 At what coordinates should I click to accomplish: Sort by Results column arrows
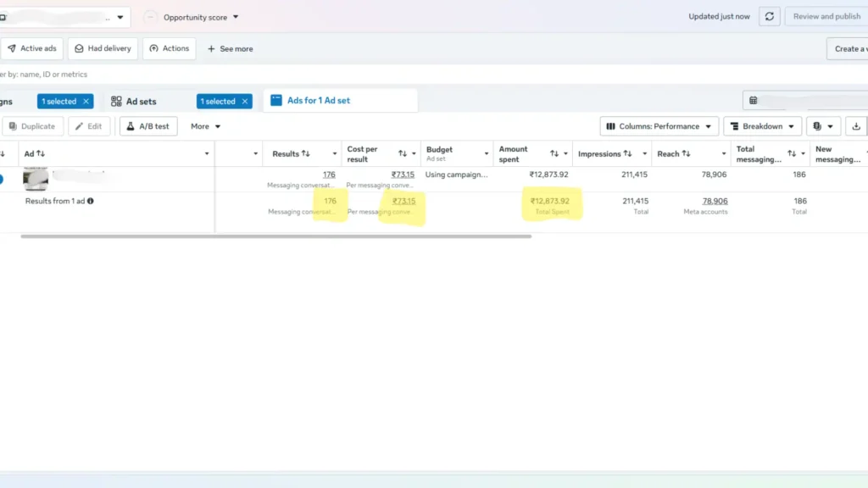click(x=305, y=154)
